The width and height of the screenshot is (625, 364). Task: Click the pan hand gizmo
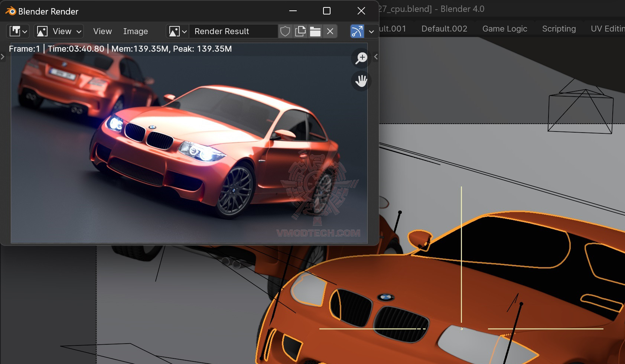361,81
